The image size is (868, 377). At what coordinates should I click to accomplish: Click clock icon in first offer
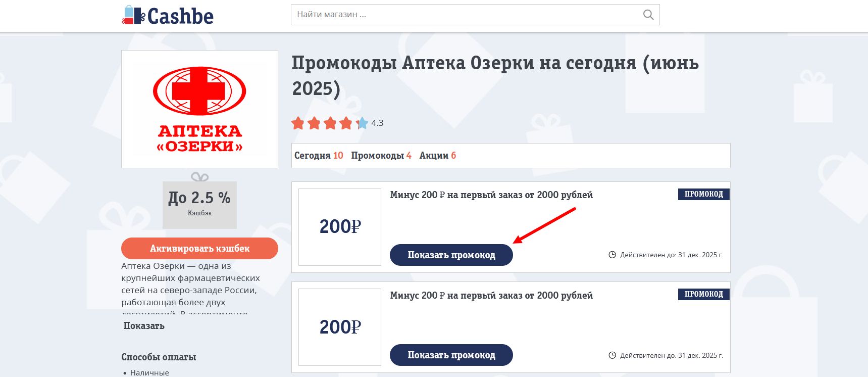click(x=612, y=255)
